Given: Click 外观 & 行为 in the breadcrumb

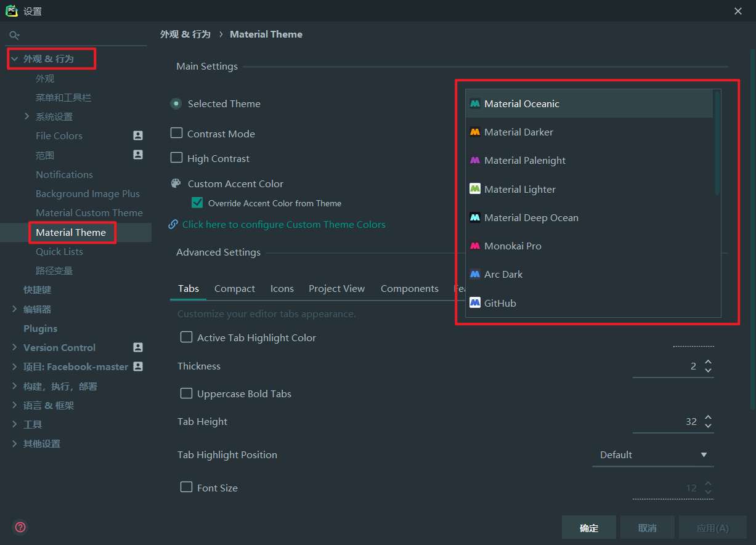Looking at the screenshot, I should pyautogui.click(x=185, y=34).
